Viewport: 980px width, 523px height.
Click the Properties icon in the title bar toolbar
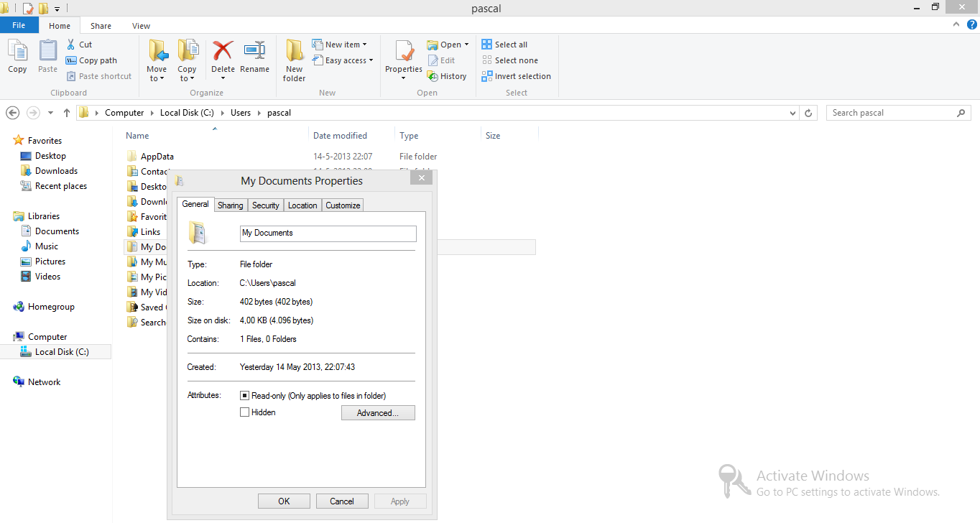coord(28,9)
